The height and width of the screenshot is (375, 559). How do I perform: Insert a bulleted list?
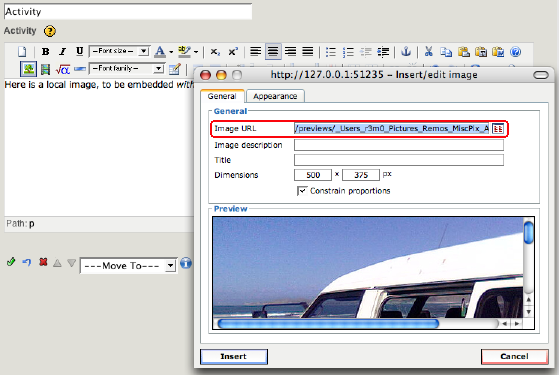tap(330, 52)
